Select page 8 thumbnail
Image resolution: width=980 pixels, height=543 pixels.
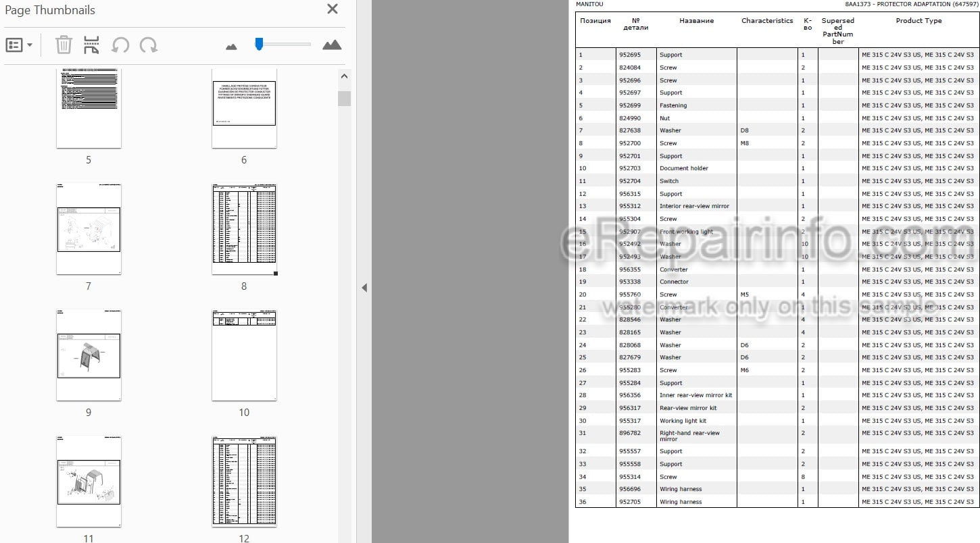pos(244,228)
